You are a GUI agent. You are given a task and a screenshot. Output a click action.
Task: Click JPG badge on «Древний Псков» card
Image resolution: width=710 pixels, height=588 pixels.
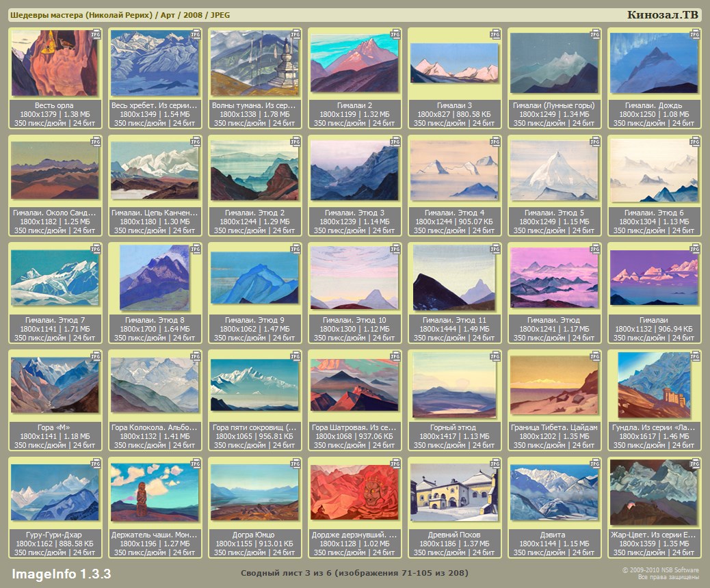click(x=495, y=464)
